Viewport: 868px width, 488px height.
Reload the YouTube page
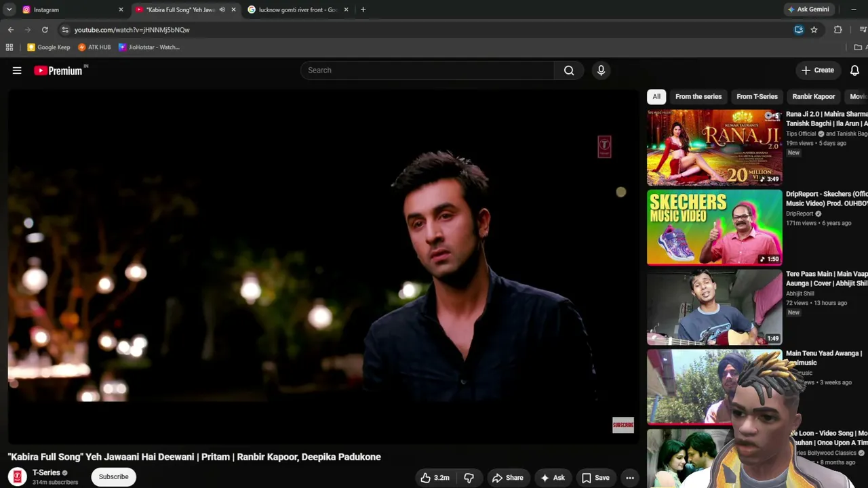[45, 30]
